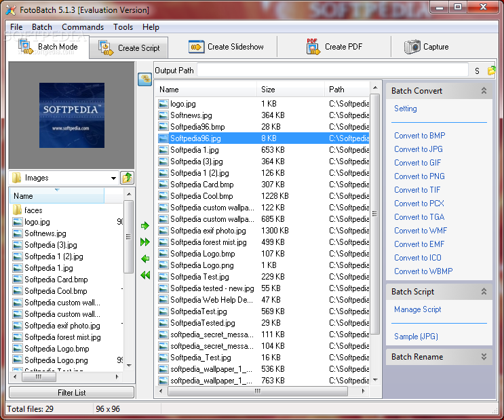Image resolution: width=504 pixels, height=420 pixels.
Task: Click the Capture camera icon
Action: (412, 47)
